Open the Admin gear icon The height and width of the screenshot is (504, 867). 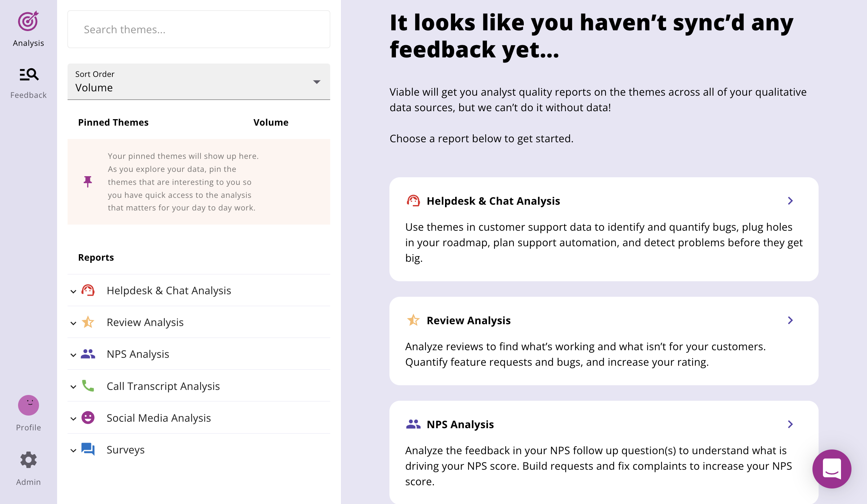tap(29, 460)
